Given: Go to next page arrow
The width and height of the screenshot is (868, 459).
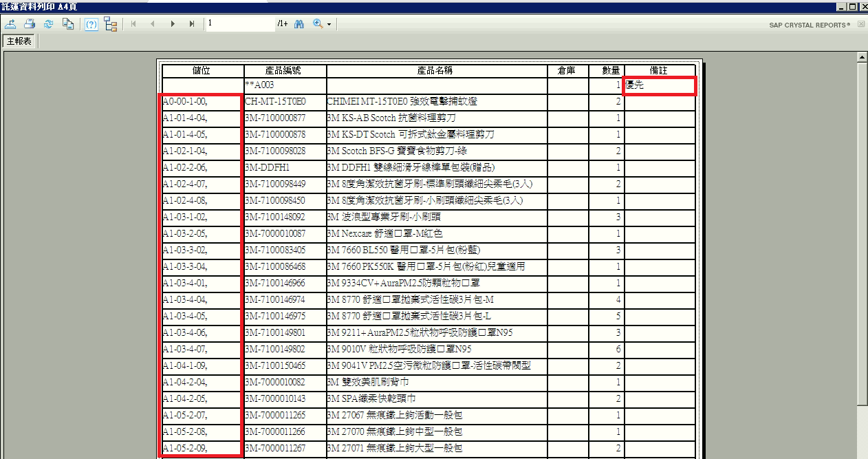Looking at the screenshot, I should point(173,24).
